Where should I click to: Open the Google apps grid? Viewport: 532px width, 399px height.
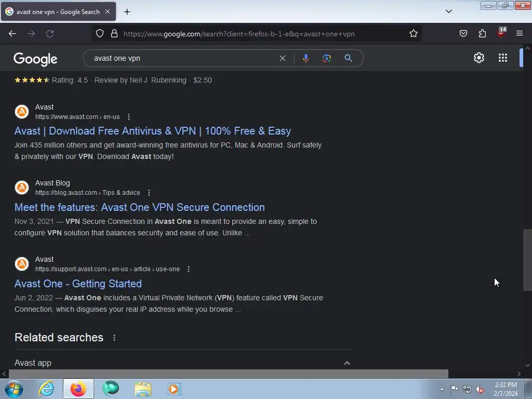503,58
